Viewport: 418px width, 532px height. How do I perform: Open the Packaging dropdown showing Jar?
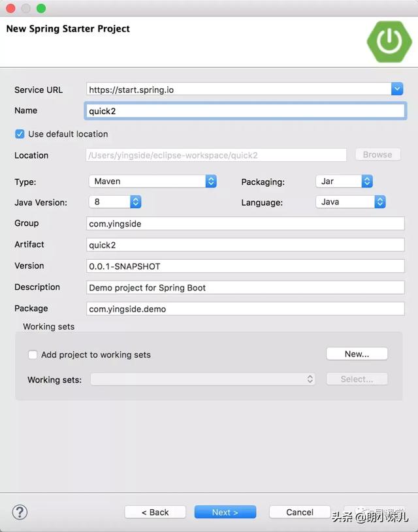coord(344,181)
